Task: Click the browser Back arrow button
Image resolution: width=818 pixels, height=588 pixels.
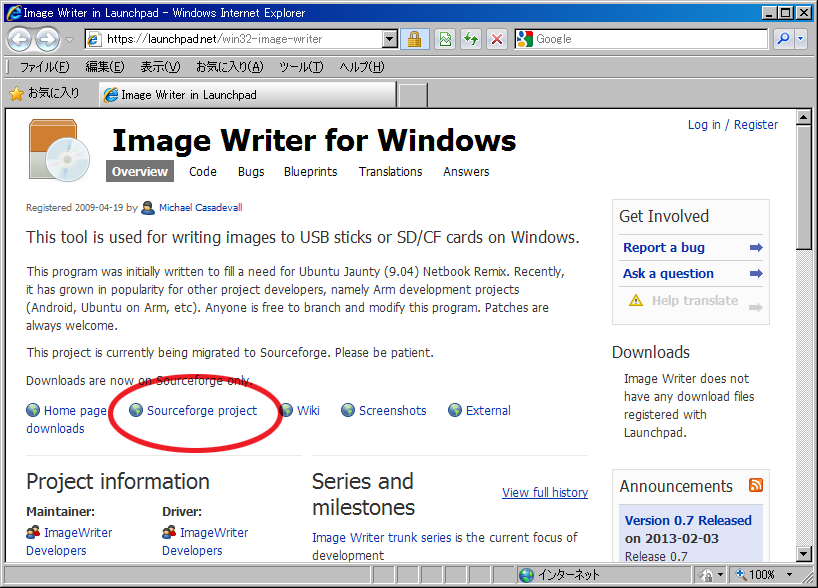Action: coord(19,39)
